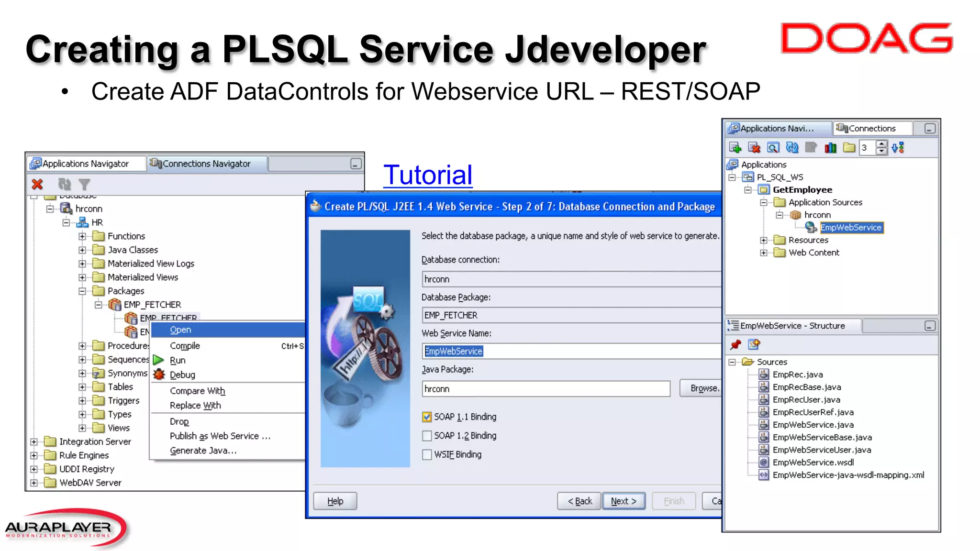Click the EmpRec.java file icon in Structure
980x551 pixels.
(x=764, y=375)
